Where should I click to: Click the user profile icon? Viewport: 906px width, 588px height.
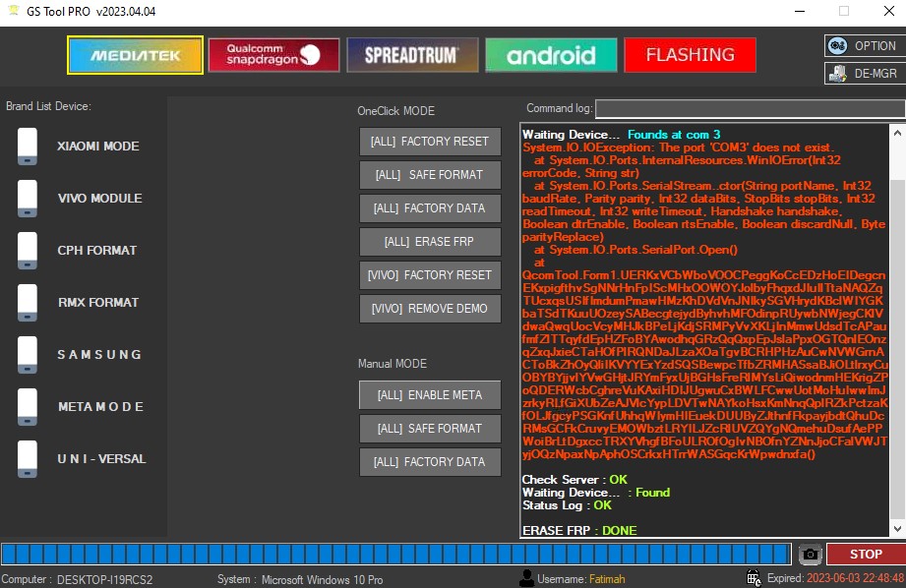(527, 578)
